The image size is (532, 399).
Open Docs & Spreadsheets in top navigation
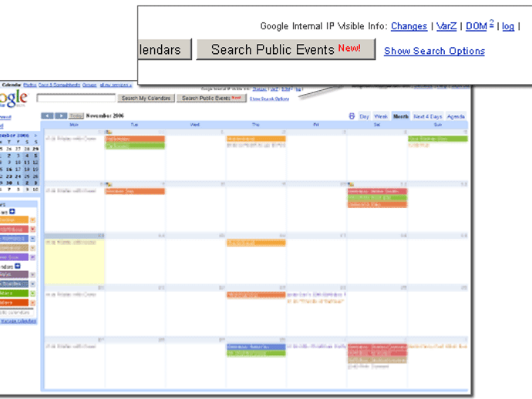tap(59, 85)
